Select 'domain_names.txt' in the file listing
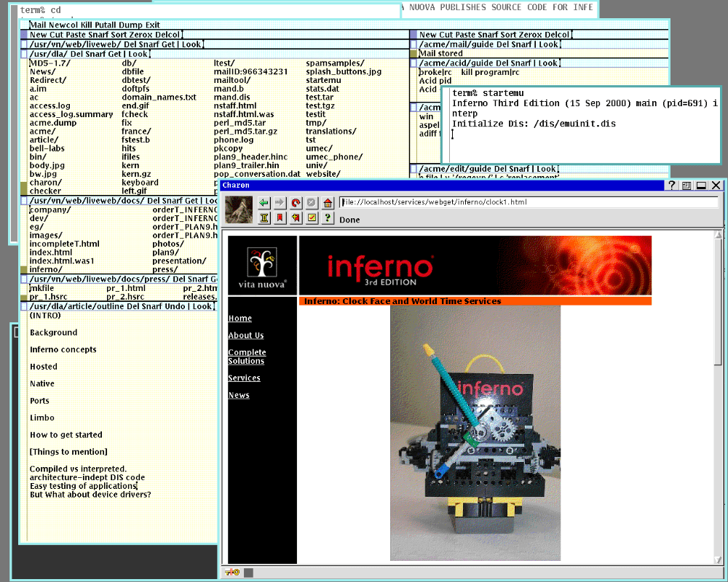 pos(159,97)
